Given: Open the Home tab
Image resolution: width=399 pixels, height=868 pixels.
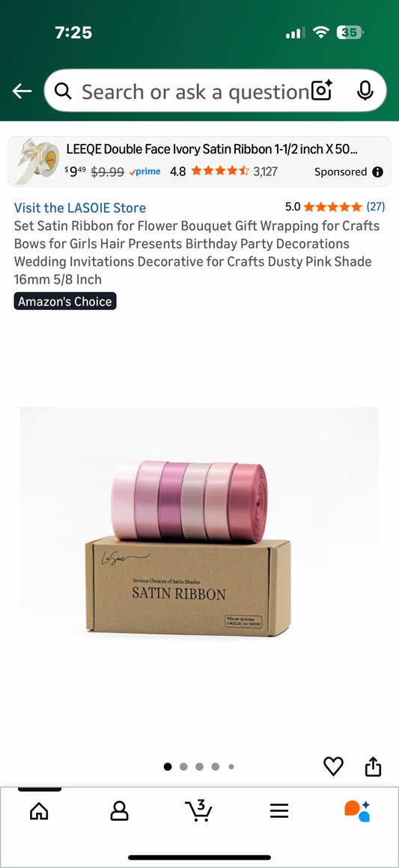Looking at the screenshot, I should coord(39,812).
